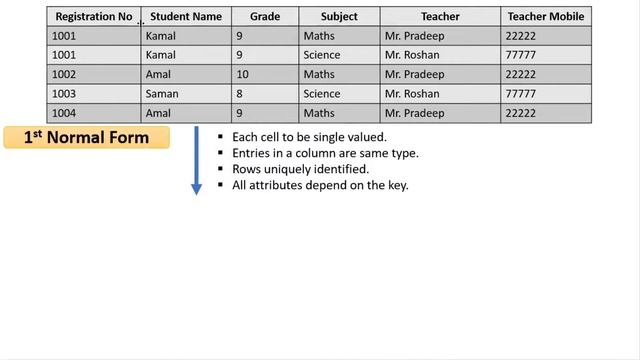
Task: Select 'All attributes depend on the key' line
Action: point(320,185)
